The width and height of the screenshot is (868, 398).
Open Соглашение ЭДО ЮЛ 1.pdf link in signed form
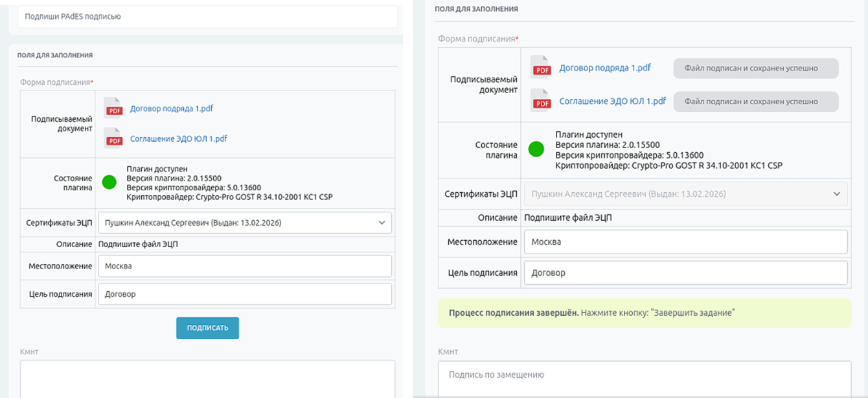[613, 102]
